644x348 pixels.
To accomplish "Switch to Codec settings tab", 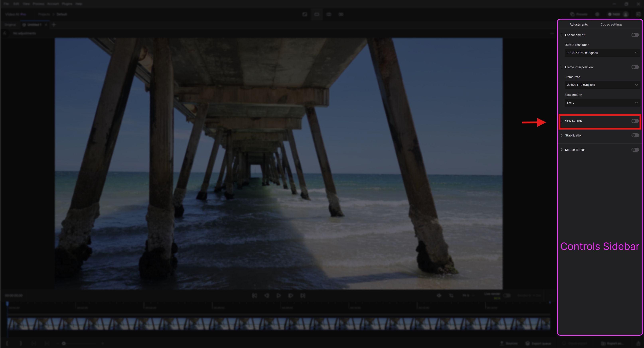I will click(x=611, y=25).
